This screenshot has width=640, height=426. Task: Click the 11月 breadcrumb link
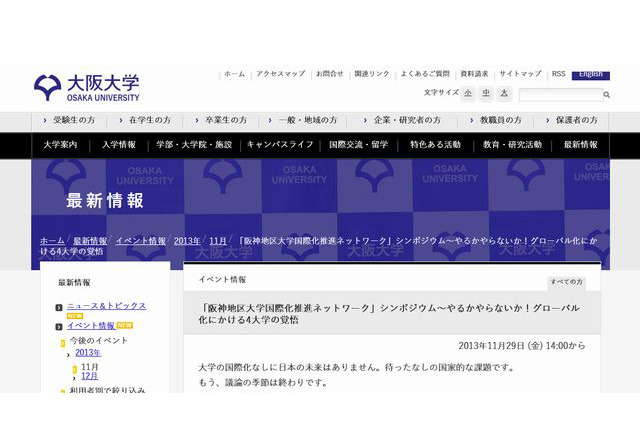click(218, 241)
